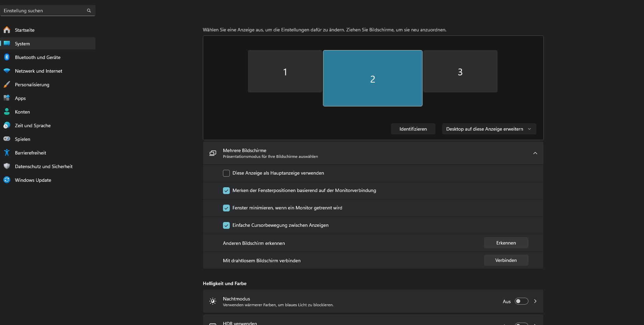This screenshot has height=325, width=644.
Task: Open Barrierefreiheit settings
Action: [x=48, y=152]
